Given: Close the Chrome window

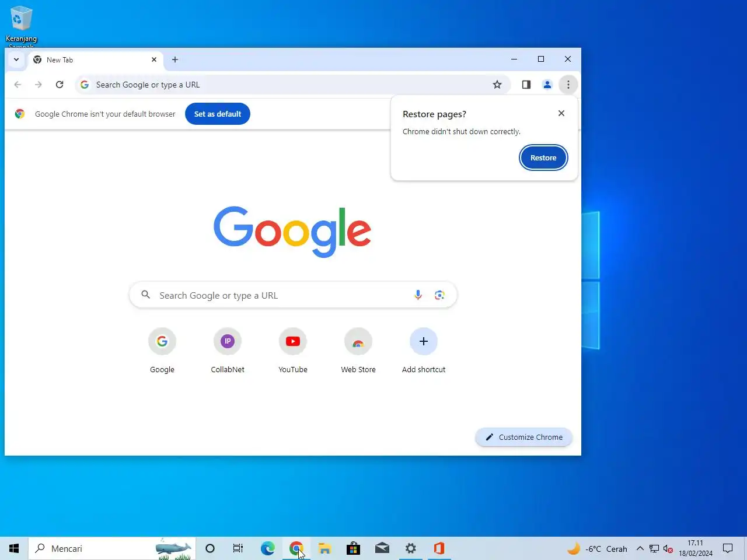Looking at the screenshot, I should pos(568,59).
